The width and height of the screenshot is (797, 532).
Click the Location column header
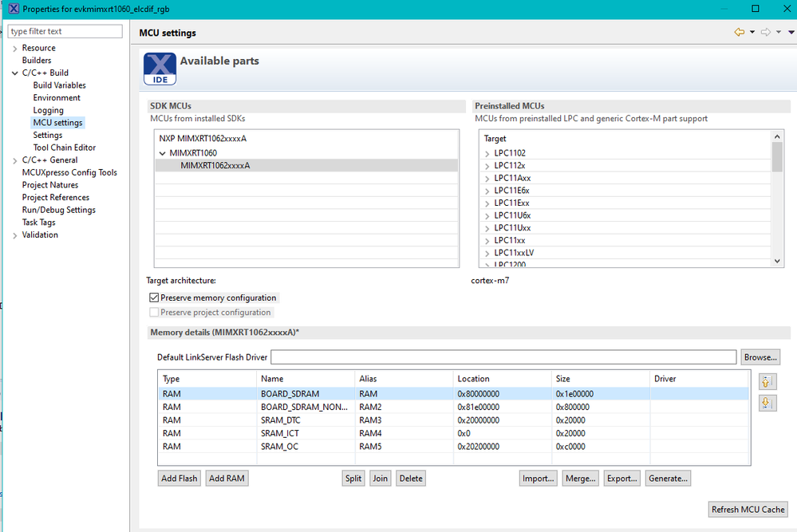point(502,379)
